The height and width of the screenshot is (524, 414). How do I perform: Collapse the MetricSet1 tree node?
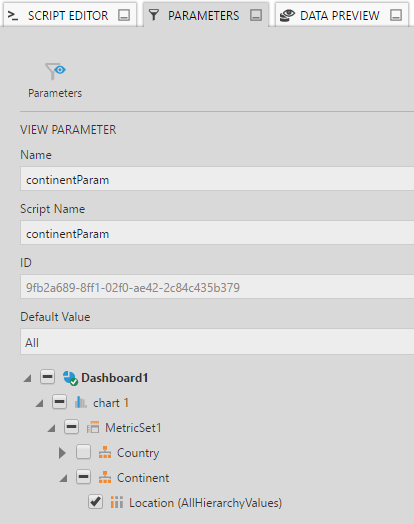click(x=52, y=428)
